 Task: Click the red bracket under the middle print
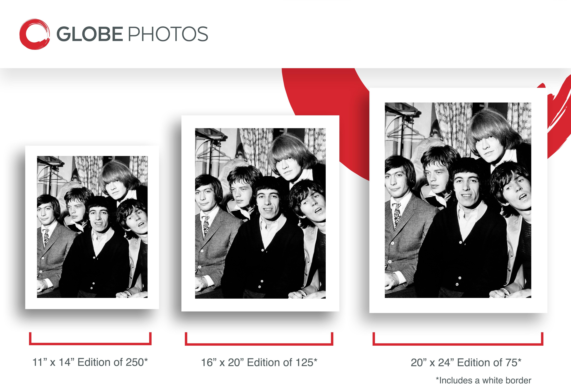(259, 344)
